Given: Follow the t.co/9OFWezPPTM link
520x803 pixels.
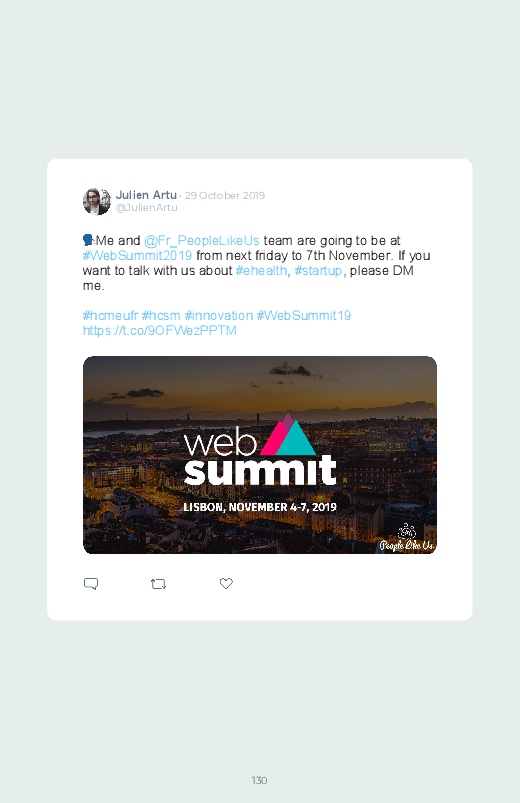Looking at the screenshot, I should (159, 330).
